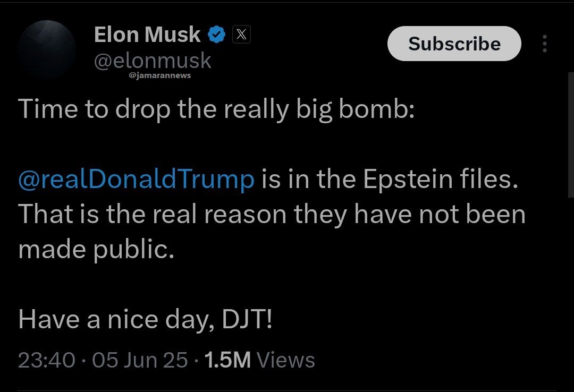This screenshot has height=392, width=574.
Task: Click the vertical scrollbar on right edge
Action: coord(571,133)
